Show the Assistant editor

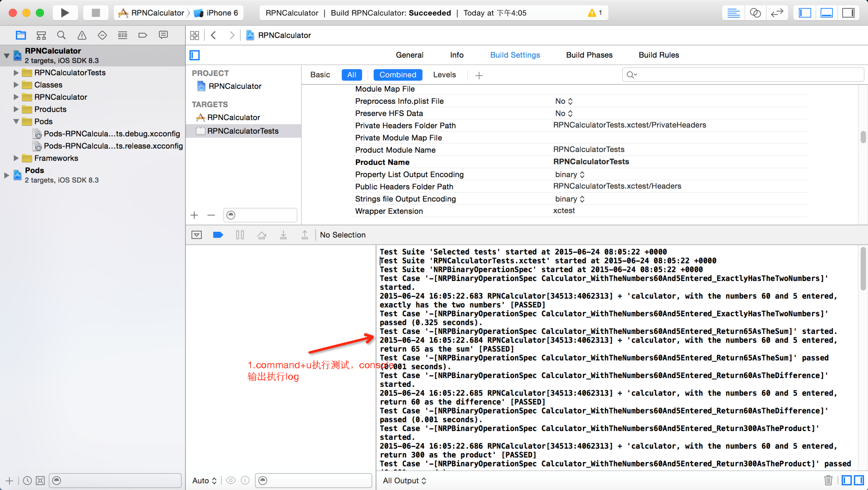(x=755, y=13)
